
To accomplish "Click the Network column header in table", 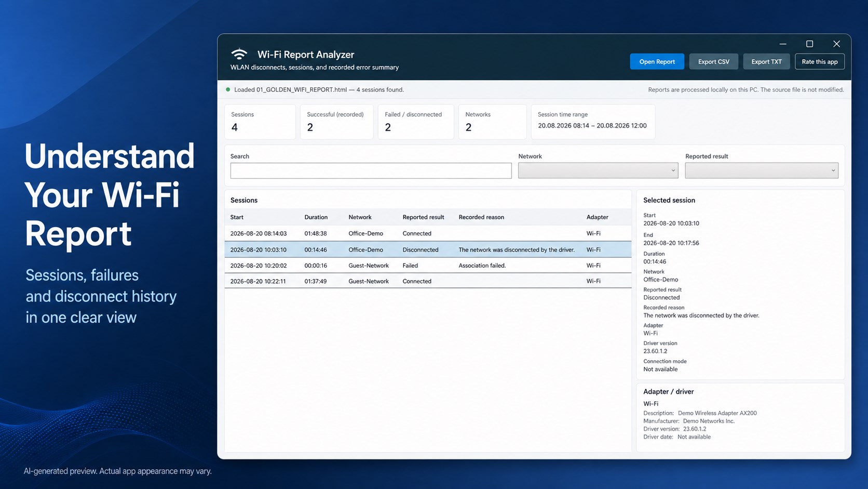I will [360, 217].
